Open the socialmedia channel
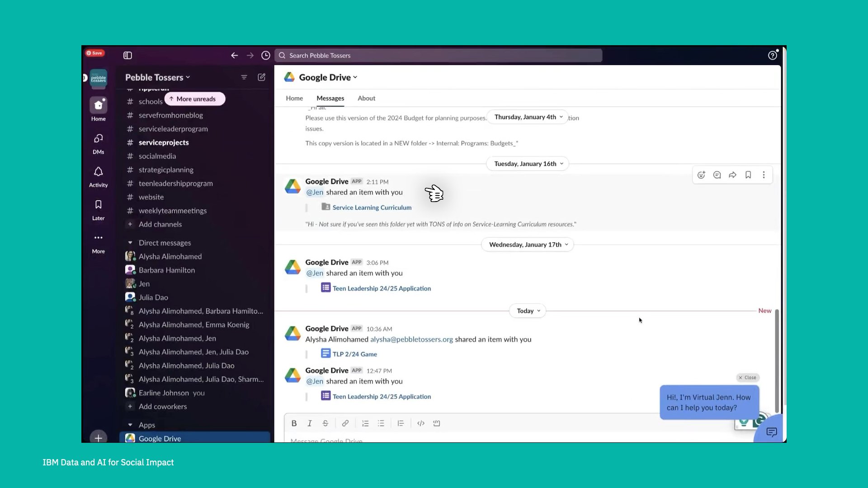Screen dimensions: 868x488 click(157, 156)
